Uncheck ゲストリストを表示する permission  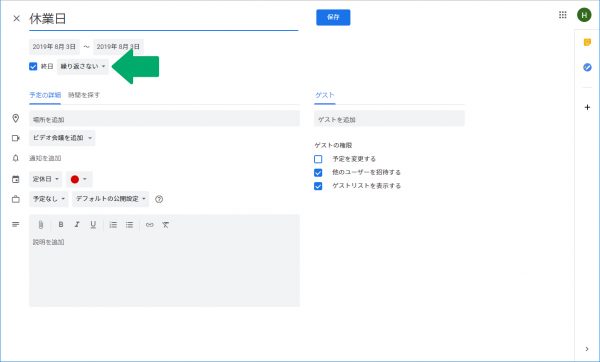pos(318,186)
